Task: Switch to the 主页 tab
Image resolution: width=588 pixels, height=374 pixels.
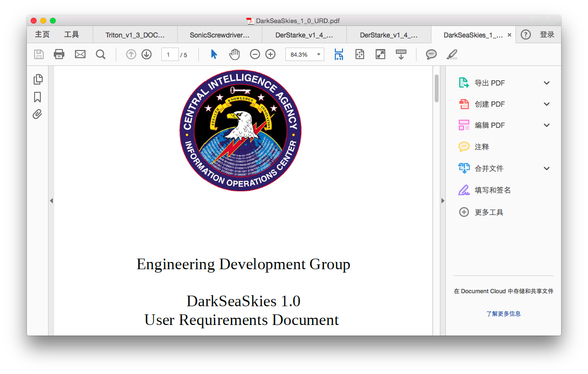Action: click(42, 35)
